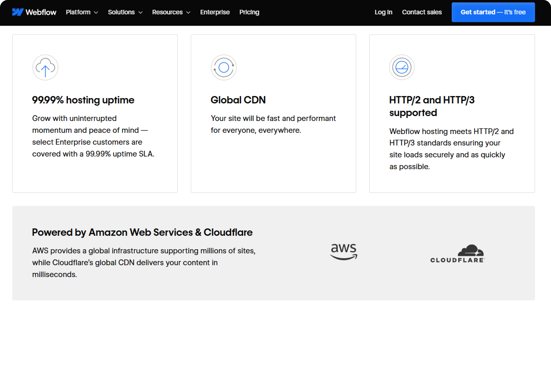Select the 'Global CDN' heading
This screenshot has height=392, width=551.
(x=238, y=100)
